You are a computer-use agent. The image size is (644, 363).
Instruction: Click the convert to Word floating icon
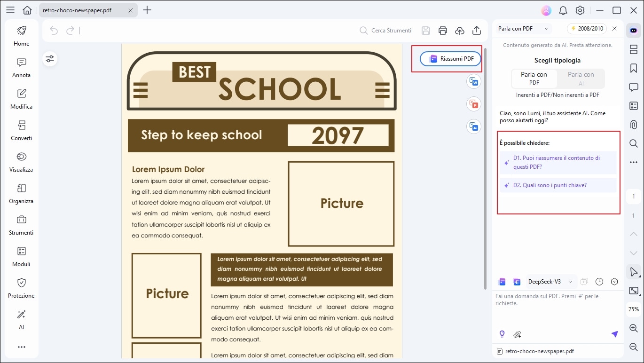(473, 81)
